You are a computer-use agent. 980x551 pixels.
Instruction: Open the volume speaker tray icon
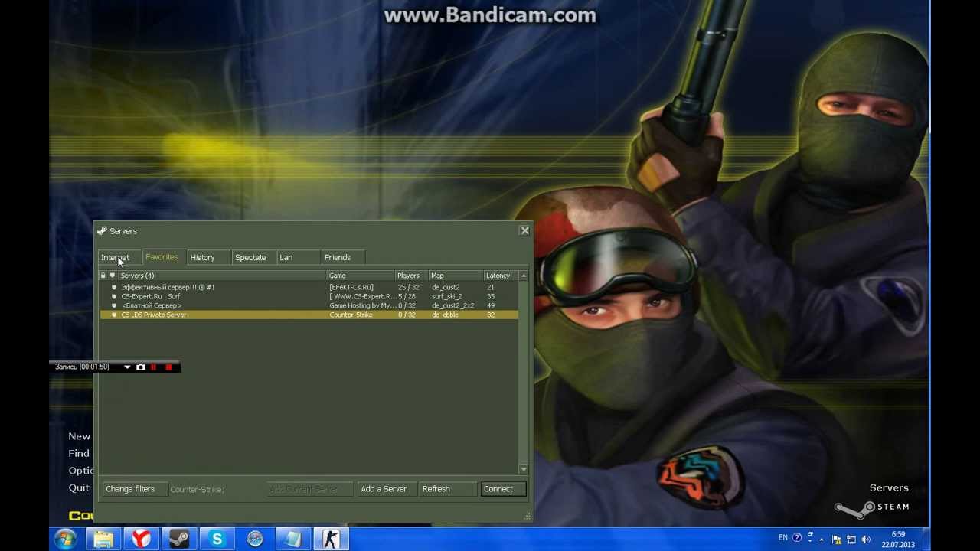865,539
